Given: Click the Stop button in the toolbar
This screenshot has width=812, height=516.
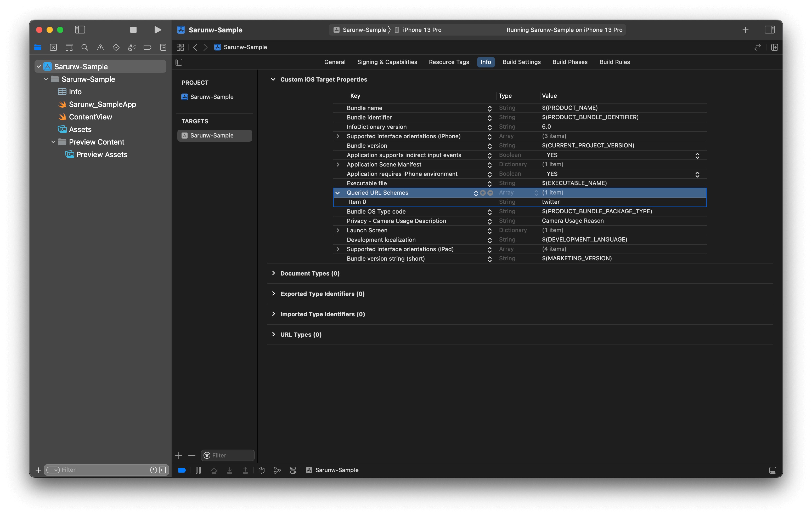Looking at the screenshot, I should (133, 30).
